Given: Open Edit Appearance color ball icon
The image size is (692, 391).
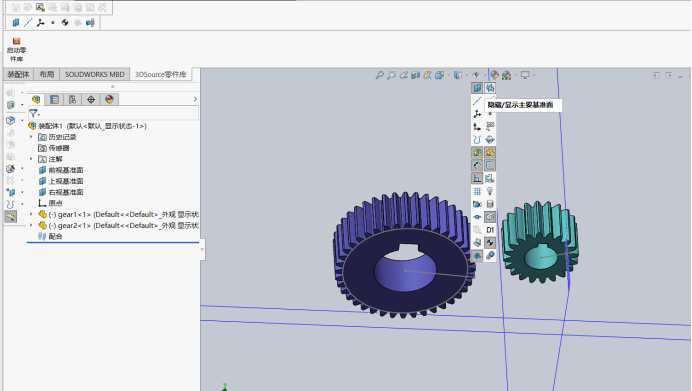Looking at the screenshot, I should coord(494,75).
